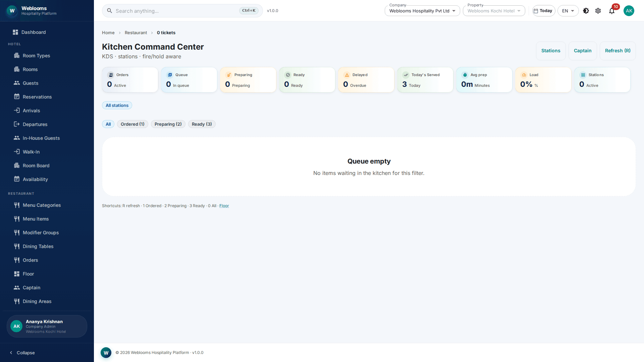644x362 pixels.
Task: Click the Guests people icon
Action: pos(17,83)
